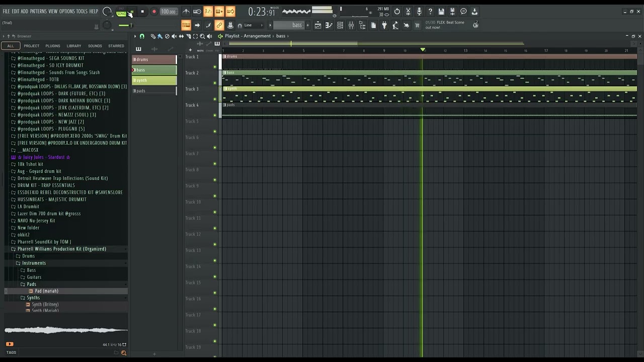Click the export/render download icon

pyautogui.click(x=474, y=12)
